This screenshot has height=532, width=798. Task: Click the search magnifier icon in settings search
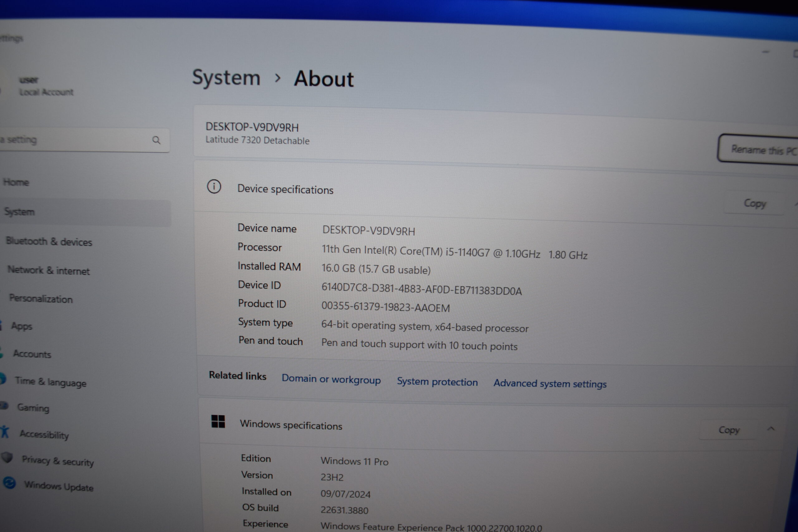point(156,140)
